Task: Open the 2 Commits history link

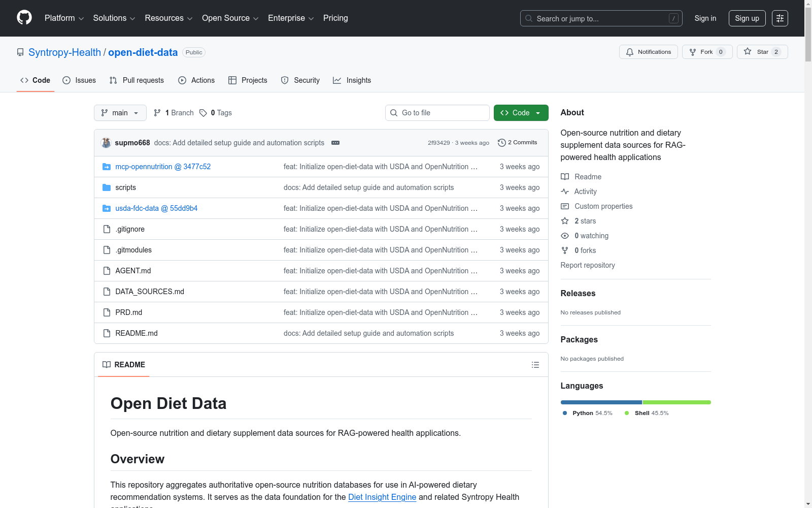Action: tap(518, 143)
